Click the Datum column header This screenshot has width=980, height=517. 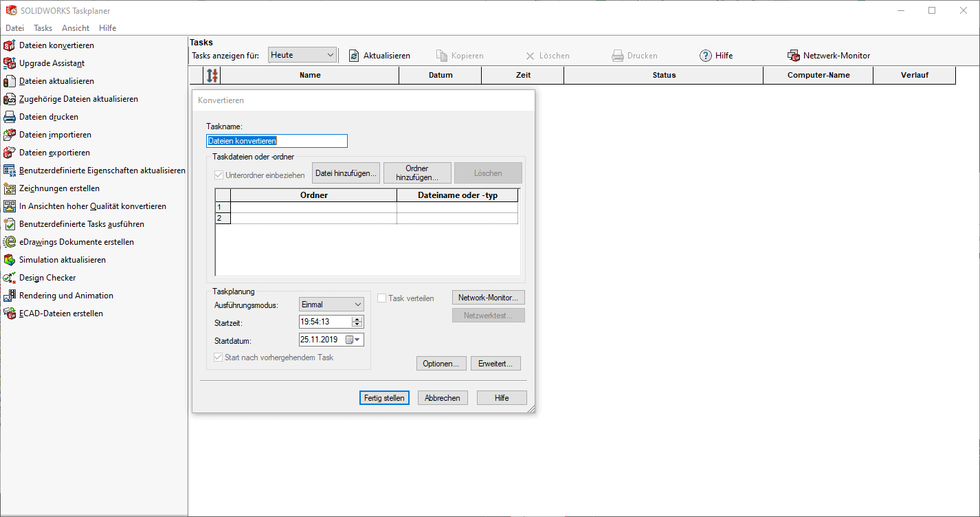pos(441,76)
